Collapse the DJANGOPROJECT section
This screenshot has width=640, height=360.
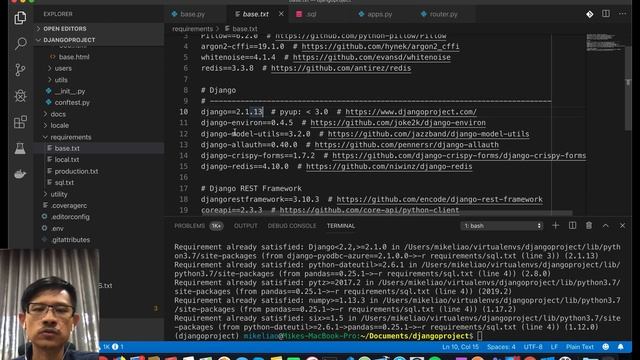[99, 40]
